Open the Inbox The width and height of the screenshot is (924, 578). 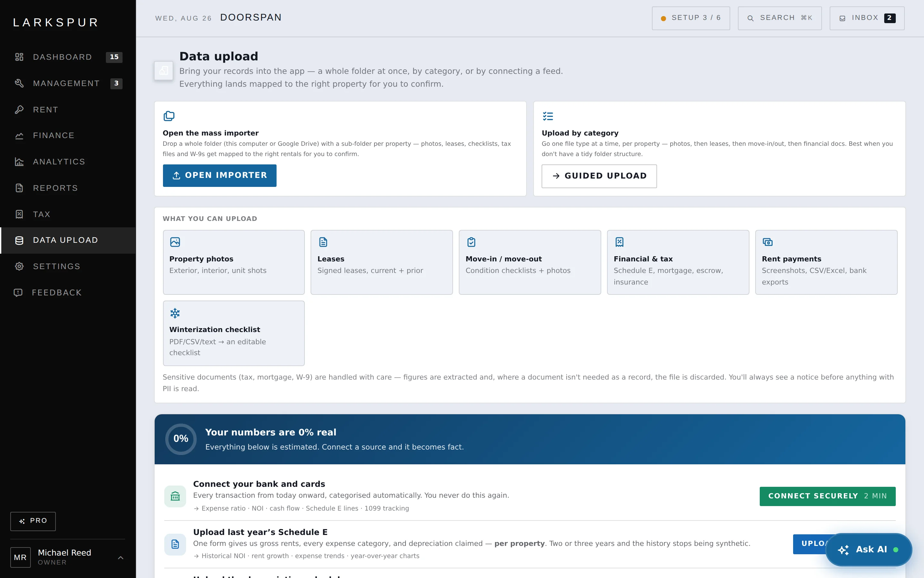click(x=867, y=18)
